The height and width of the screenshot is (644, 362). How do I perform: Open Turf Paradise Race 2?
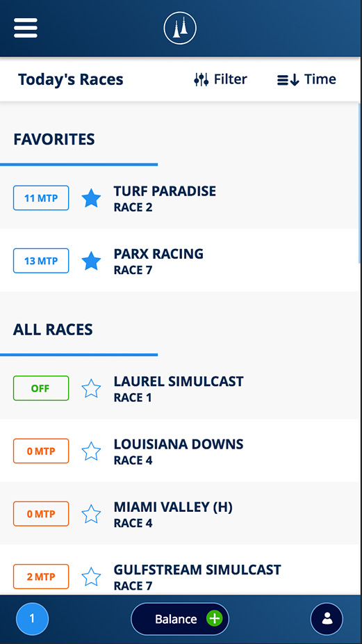pos(181,198)
